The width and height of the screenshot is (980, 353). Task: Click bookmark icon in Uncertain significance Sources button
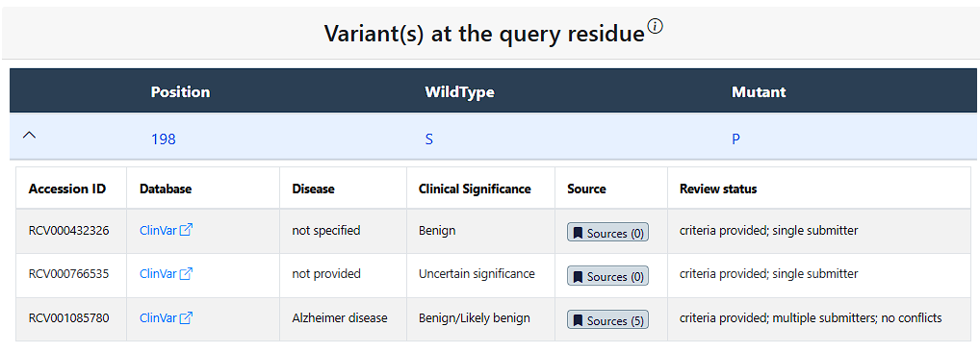[579, 277]
